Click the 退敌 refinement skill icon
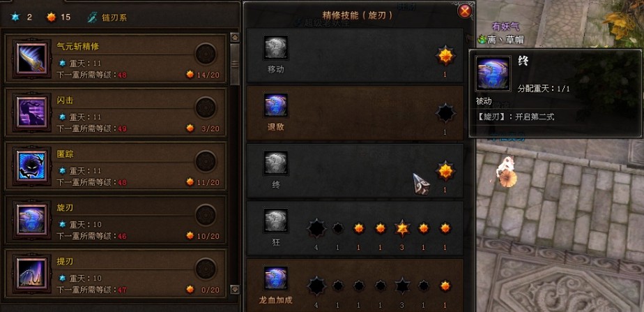 coord(275,105)
